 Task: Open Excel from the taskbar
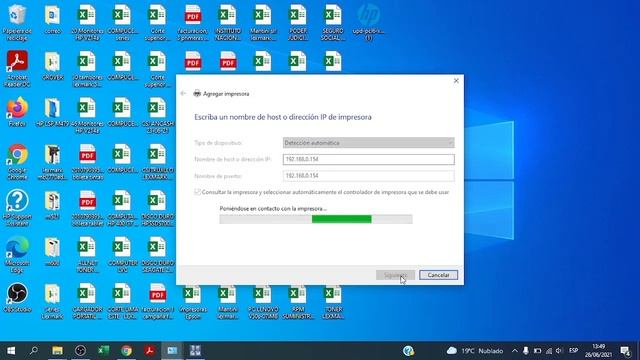(x=103, y=351)
